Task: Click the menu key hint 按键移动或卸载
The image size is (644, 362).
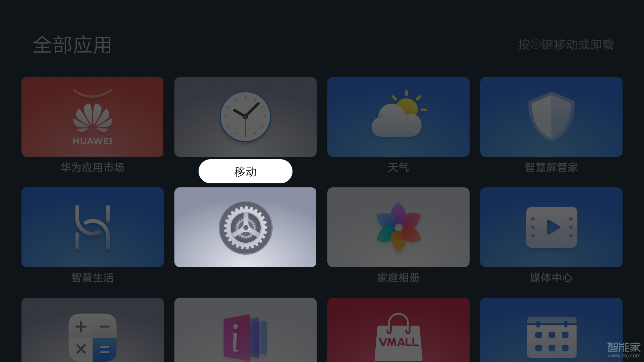Action: [566, 45]
